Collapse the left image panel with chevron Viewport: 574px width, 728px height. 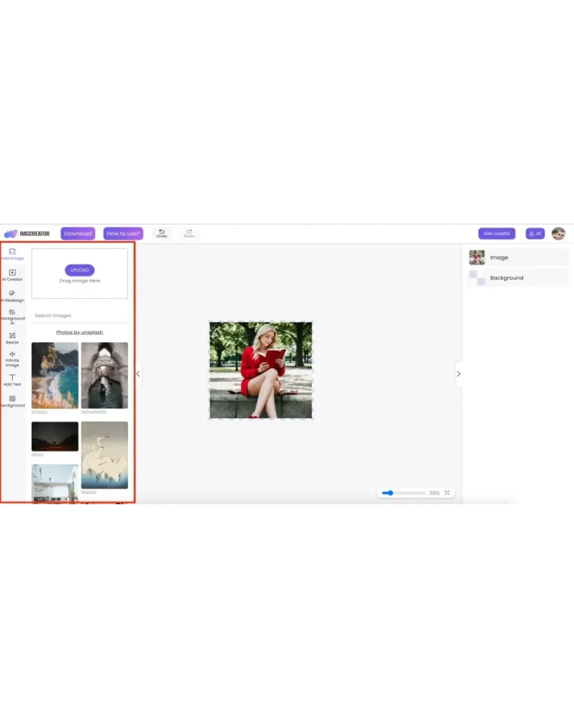pos(138,374)
